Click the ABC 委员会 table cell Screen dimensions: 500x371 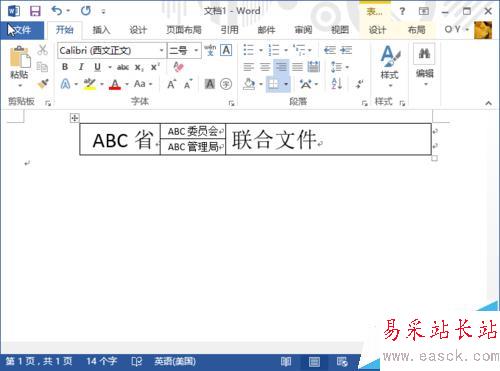(x=193, y=131)
